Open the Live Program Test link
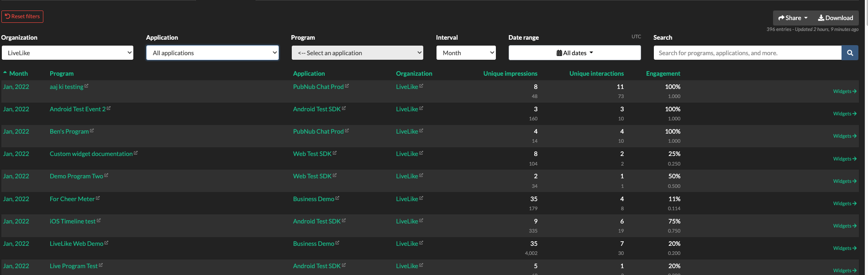Viewport: 868px width, 275px height. (x=74, y=266)
